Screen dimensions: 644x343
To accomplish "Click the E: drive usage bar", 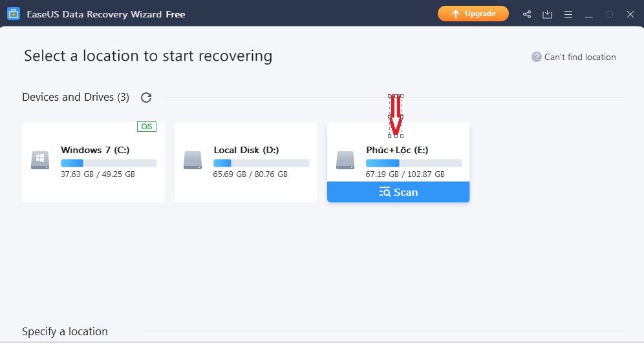I will [x=414, y=163].
